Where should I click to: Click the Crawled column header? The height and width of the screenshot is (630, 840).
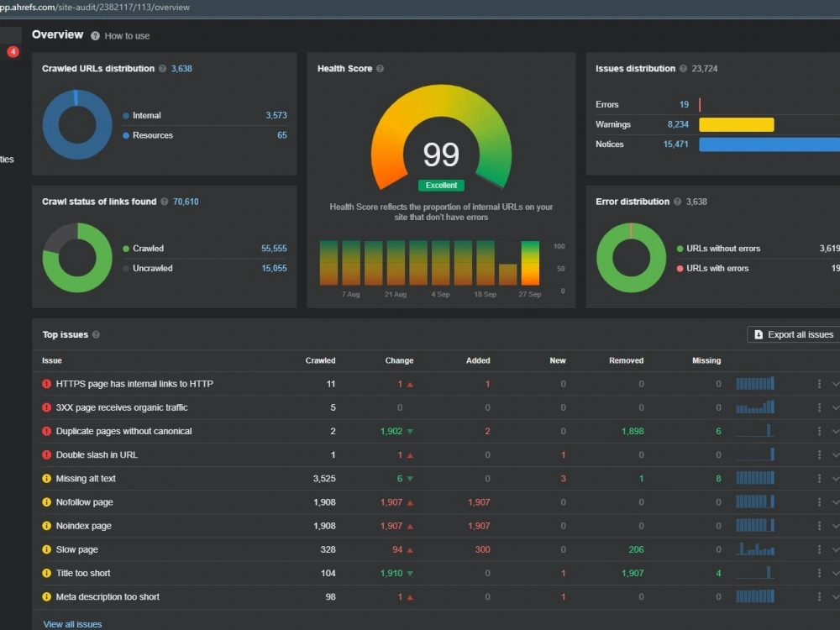320,360
